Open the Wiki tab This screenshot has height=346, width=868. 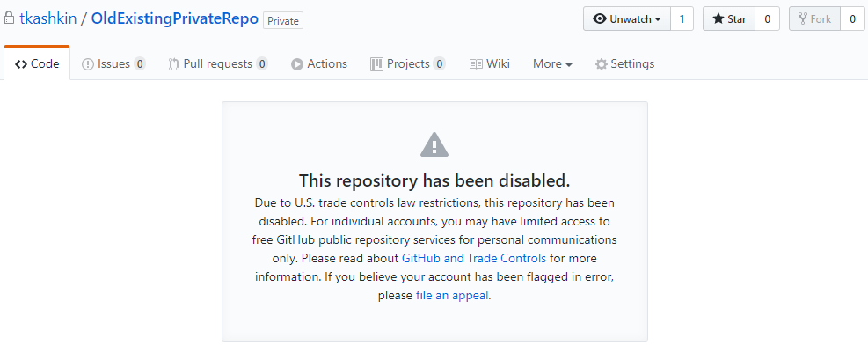pyautogui.click(x=490, y=63)
